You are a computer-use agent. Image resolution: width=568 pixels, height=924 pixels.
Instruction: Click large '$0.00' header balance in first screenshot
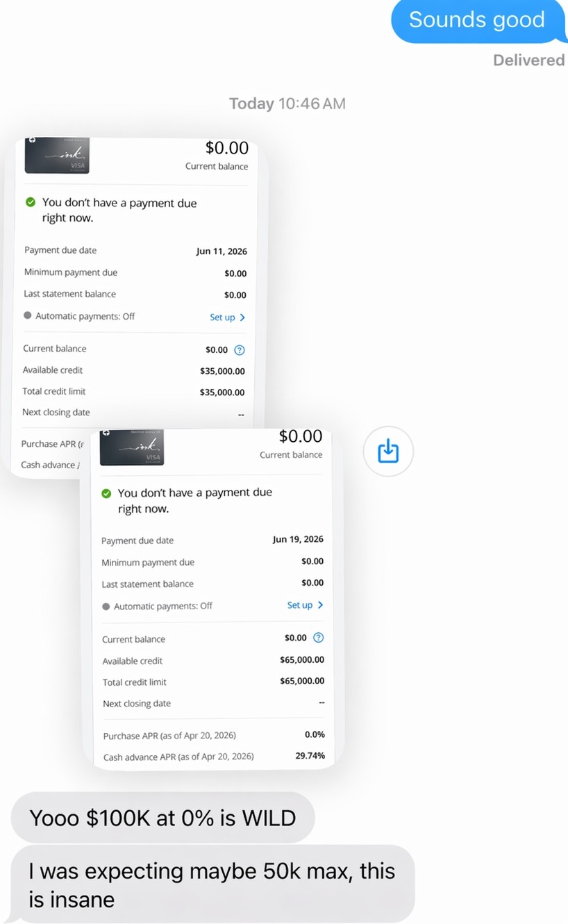pos(227,148)
